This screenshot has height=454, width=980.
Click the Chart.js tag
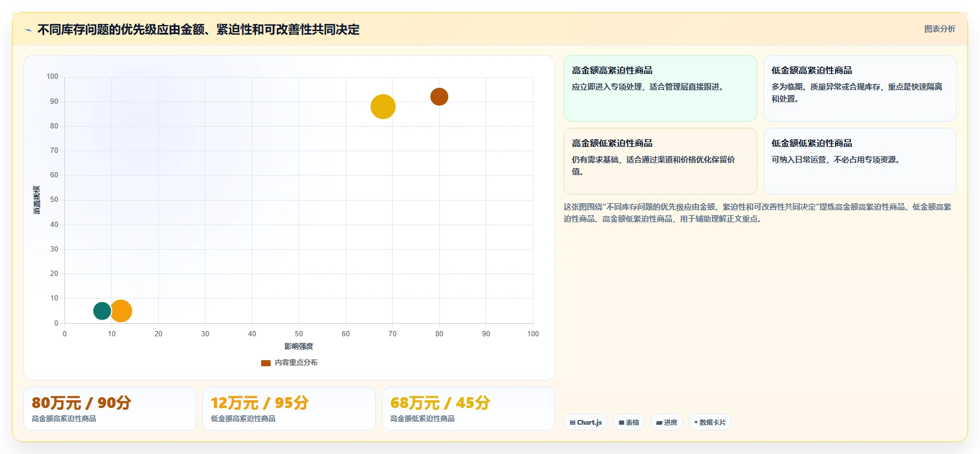(585, 422)
